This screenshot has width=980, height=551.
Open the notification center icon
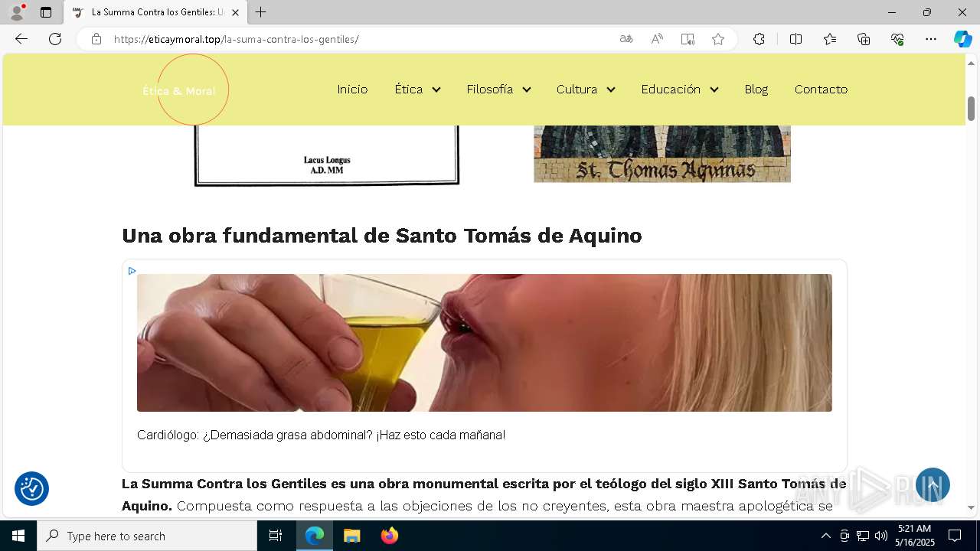(x=955, y=536)
